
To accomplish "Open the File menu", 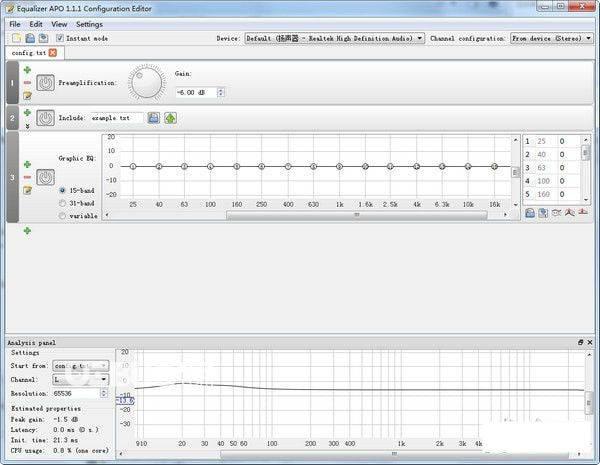I will click(x=15, y=24).
